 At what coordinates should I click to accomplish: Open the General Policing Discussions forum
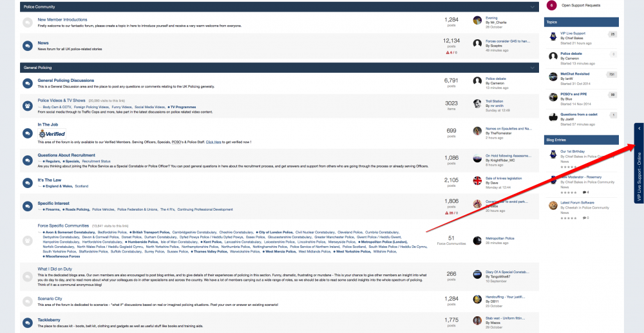pyautogui.click(x=66, y=81)
